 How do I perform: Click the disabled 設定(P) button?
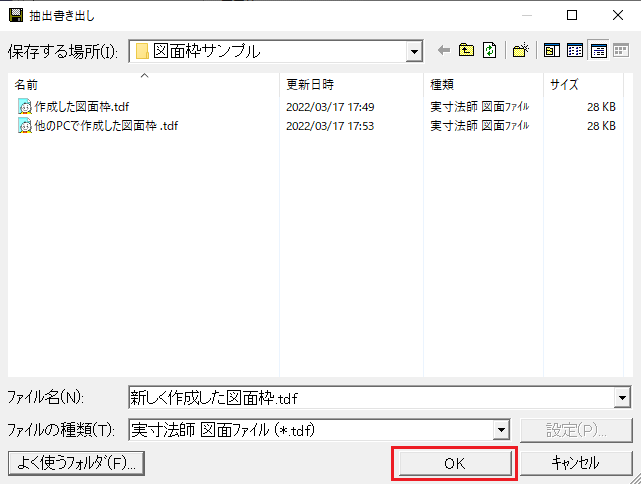point(576,430)
